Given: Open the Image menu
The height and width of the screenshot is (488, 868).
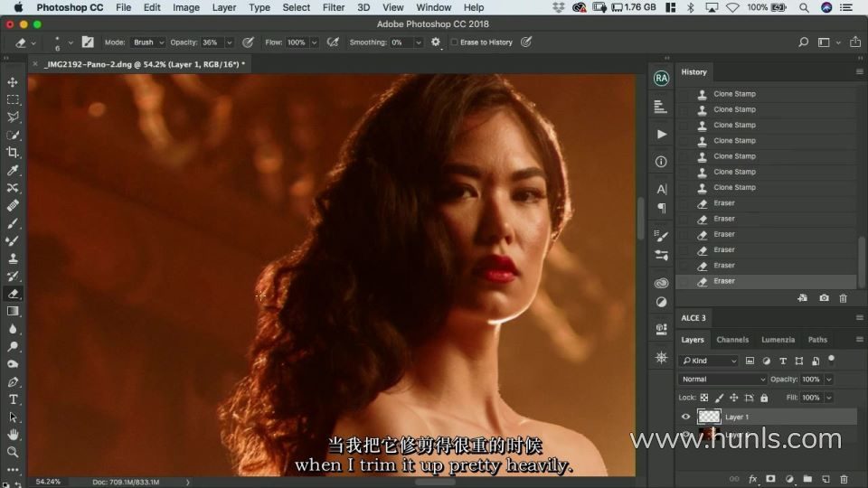Looking at the screenshot, I should [186, 7].
